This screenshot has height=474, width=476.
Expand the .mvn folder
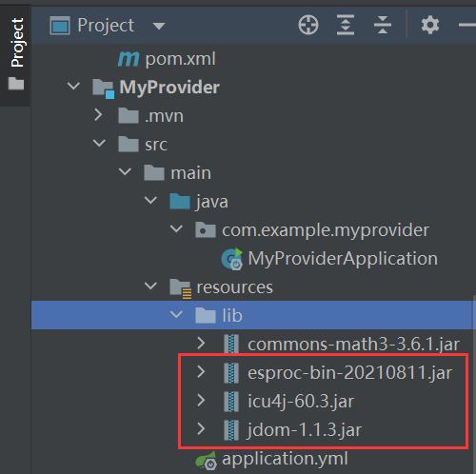pos(99,115)
